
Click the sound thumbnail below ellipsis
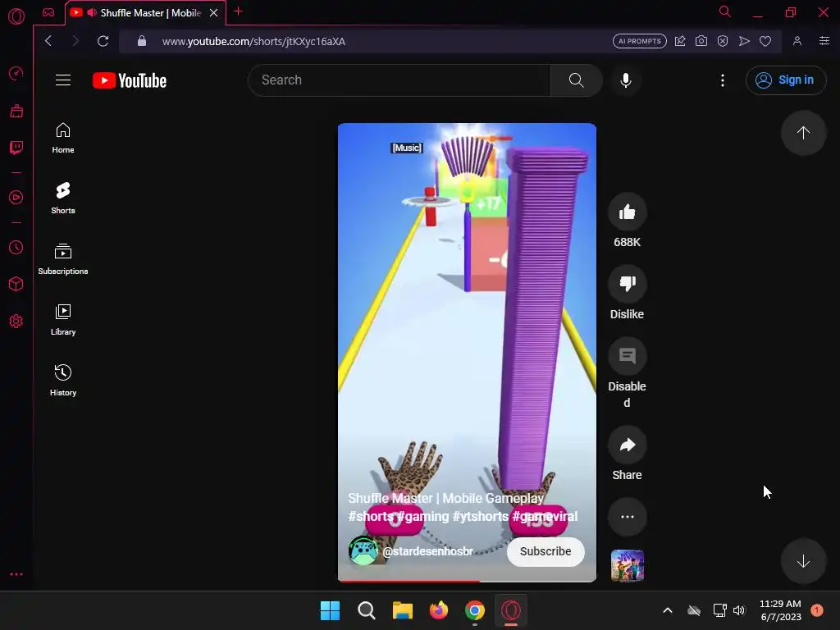pyautogui.click(x=628, y=566)
